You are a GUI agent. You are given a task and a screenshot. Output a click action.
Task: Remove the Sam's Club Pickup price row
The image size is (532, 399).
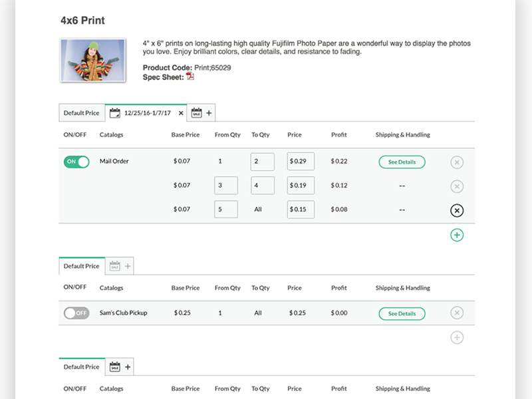click(x=457, y=313)
